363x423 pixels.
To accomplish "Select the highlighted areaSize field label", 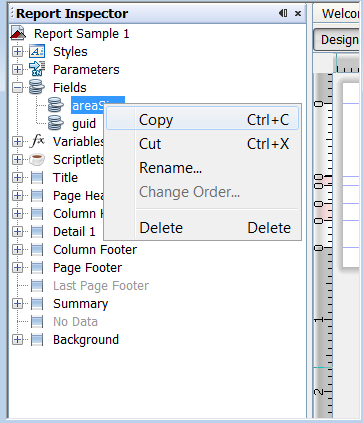I will [x=88, y=105].
